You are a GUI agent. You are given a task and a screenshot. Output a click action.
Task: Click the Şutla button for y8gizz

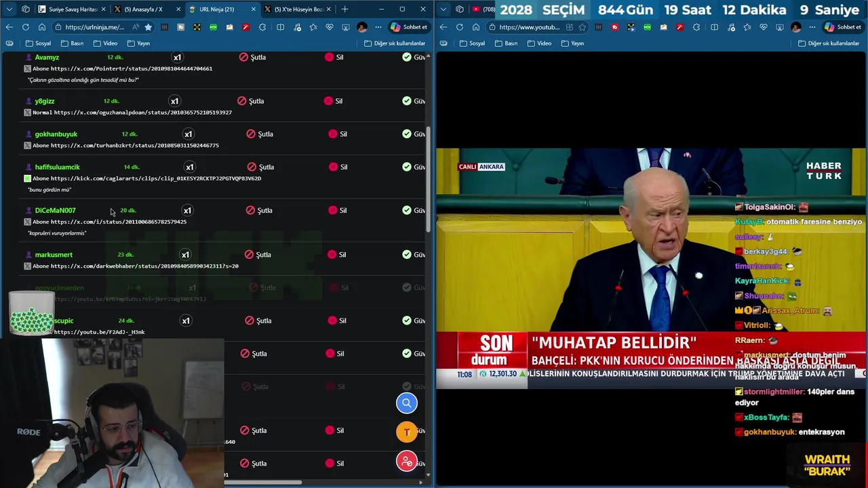click(250, 101)
